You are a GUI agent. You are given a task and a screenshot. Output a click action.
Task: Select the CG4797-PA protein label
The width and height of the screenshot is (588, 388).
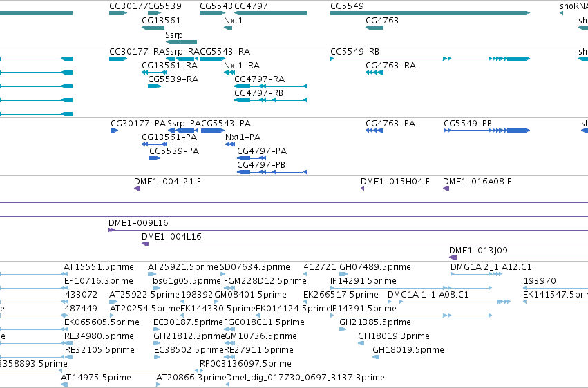tap(262, 151)
